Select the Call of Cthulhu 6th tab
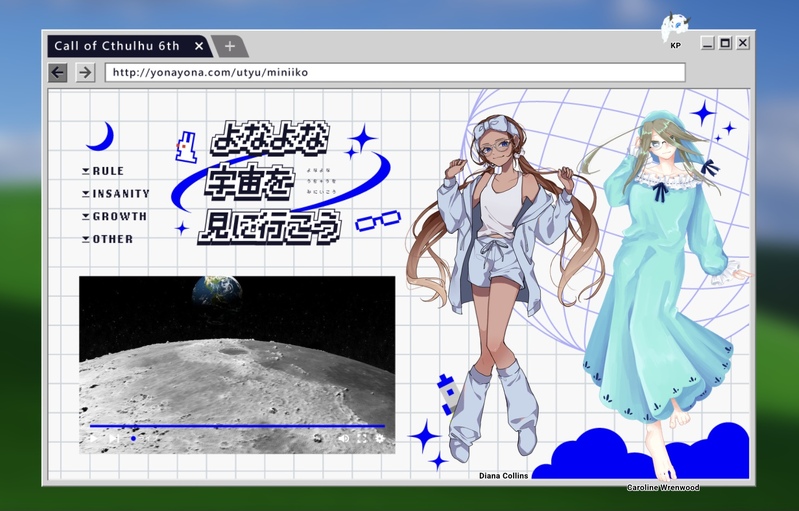Viewport: 799px width, 511px height. point(129,46)
